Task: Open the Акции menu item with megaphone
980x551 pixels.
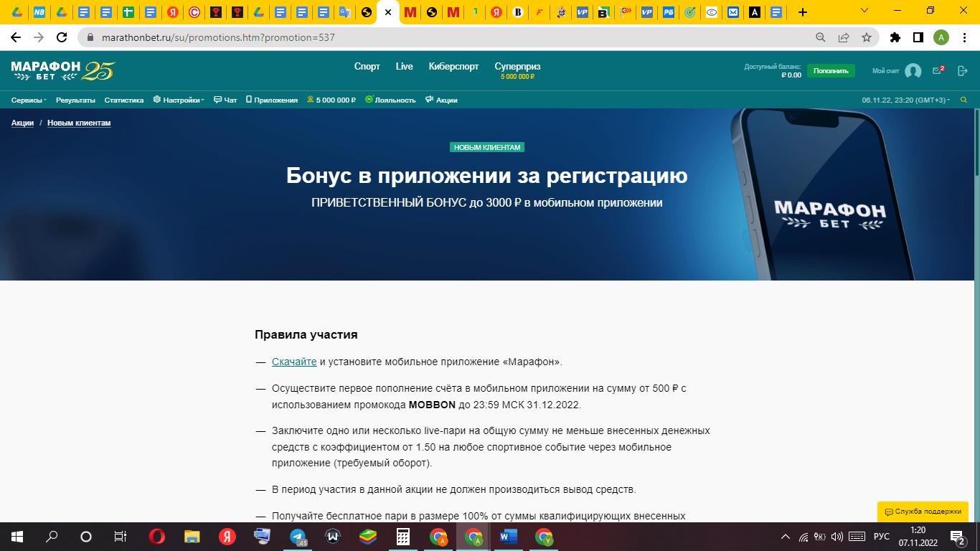Action: click(441, 100)
